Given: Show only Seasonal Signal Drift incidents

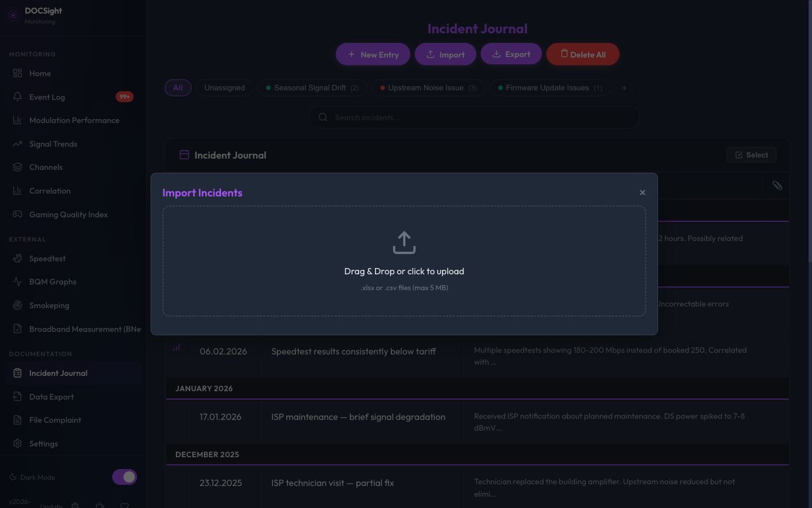Looking at the screenshot, I should [312, 87].
